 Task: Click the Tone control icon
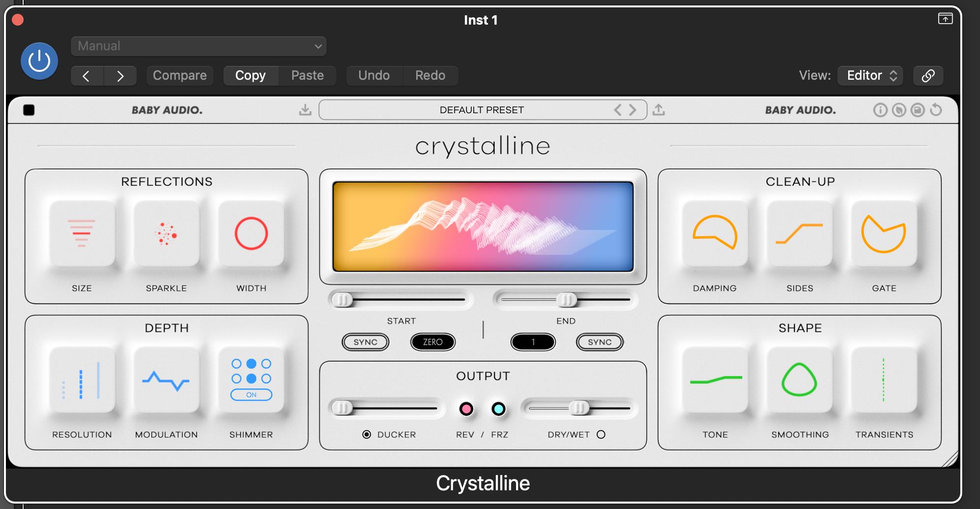pyautogui.click(x=715, y=380)
